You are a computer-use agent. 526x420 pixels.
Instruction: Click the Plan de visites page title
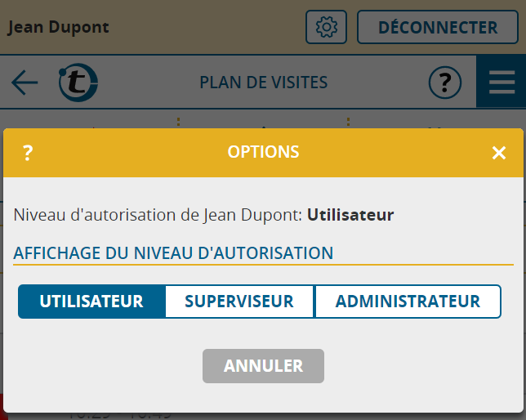point(263,83)
